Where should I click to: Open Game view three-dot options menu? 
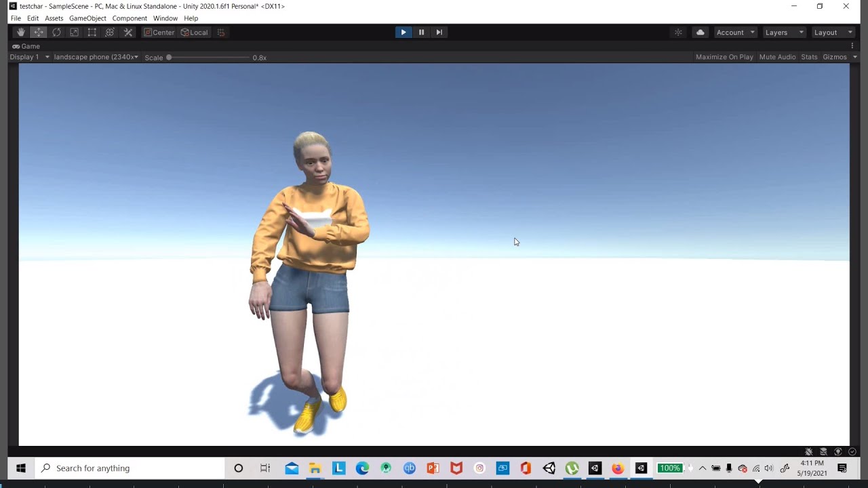[852, 46]
